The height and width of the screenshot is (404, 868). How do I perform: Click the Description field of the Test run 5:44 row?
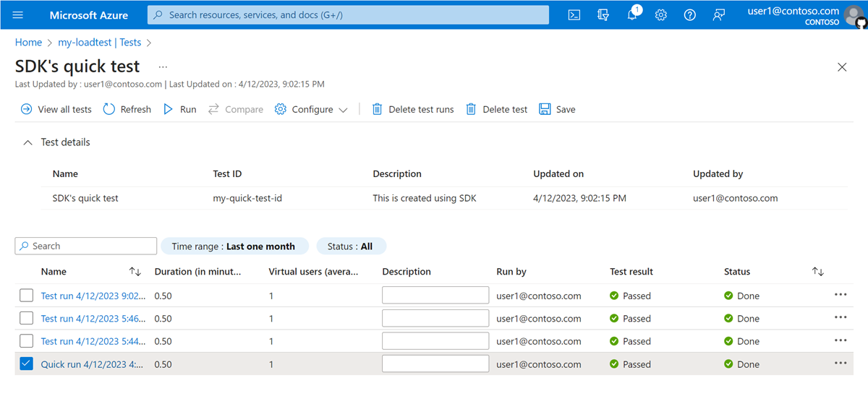click(435, 341)
